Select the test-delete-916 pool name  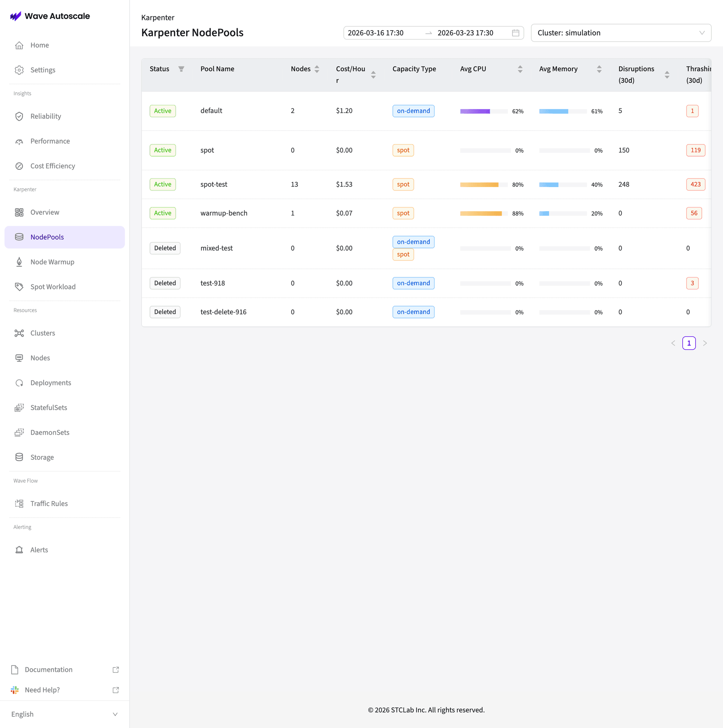coord(223,312)
